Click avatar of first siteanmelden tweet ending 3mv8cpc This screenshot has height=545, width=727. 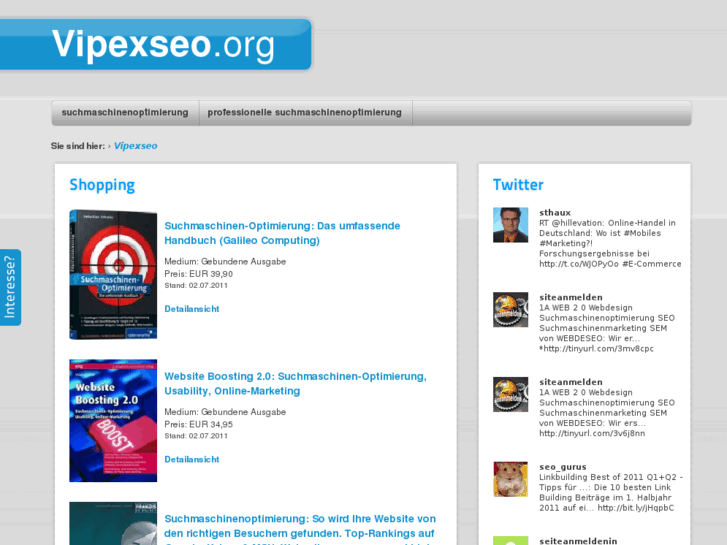510,309
